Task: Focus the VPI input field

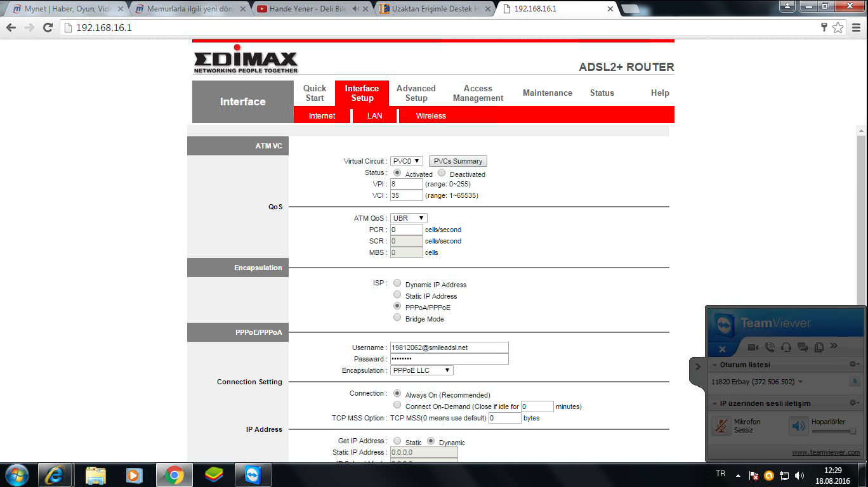Action: [407, 184]
